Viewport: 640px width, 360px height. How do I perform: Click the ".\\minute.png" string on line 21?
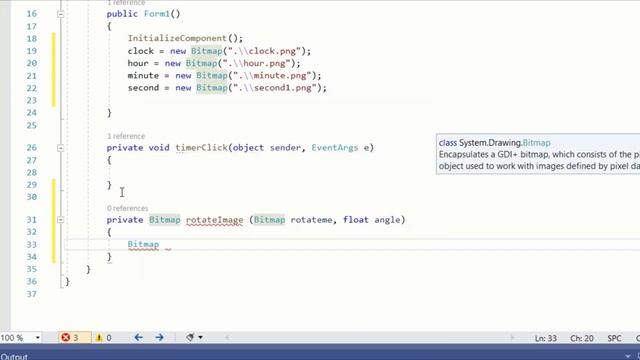pos(272,76)
